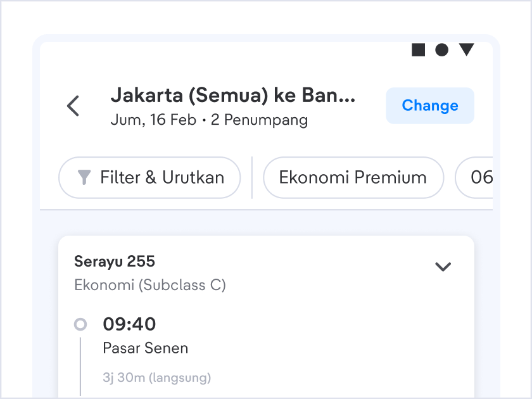Toggle the Ekonomi Premium class filter chip
Screen dimensions: 532x399
353,178
